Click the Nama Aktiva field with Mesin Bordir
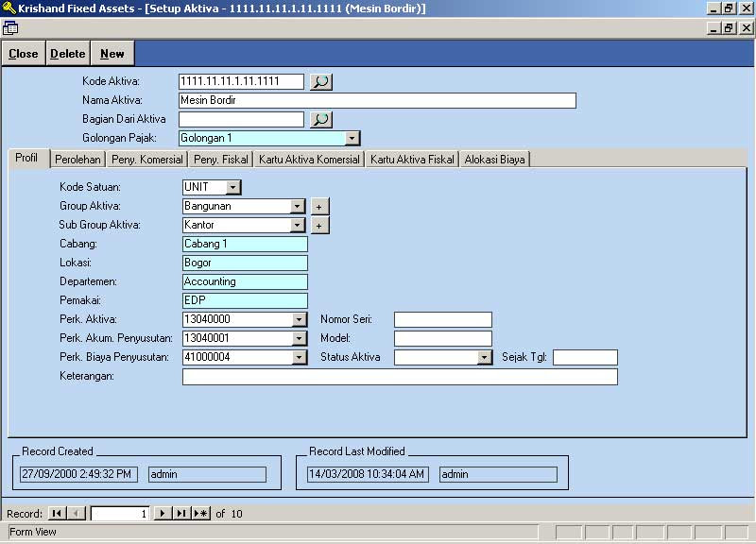This screenshot has width=756, height=544. (x=377, y=100)
